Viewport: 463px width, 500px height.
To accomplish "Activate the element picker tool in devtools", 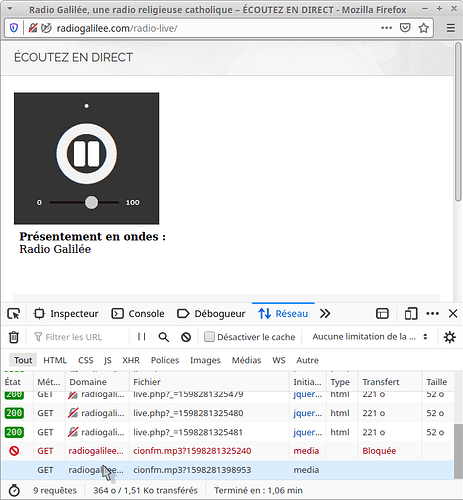I will [14, 314].
